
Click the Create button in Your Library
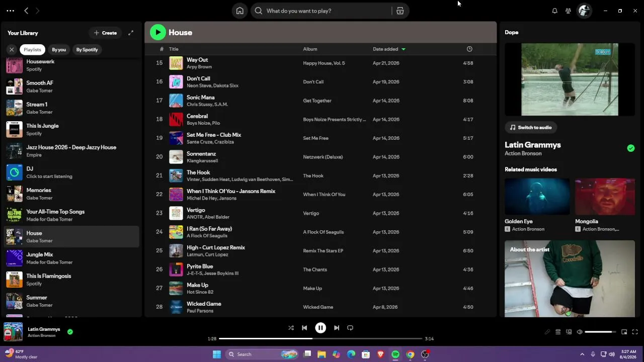point(105,33)
